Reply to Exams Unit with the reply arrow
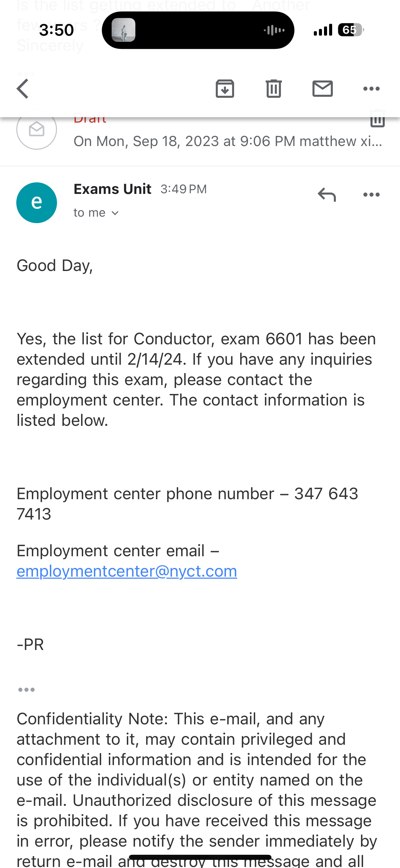 [x=327, y=195]
